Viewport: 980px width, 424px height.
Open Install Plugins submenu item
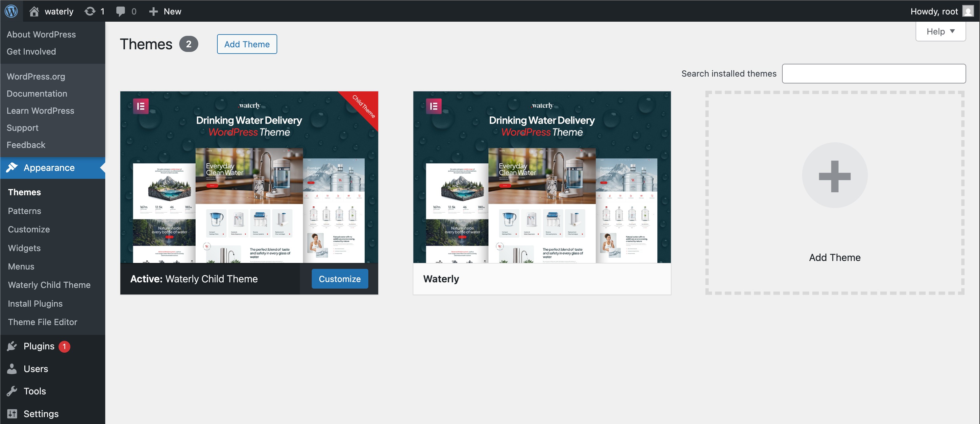point(36,303)
